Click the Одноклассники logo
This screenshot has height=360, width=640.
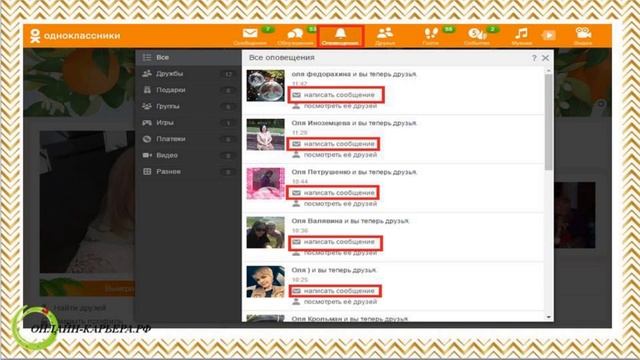[75, 36]
